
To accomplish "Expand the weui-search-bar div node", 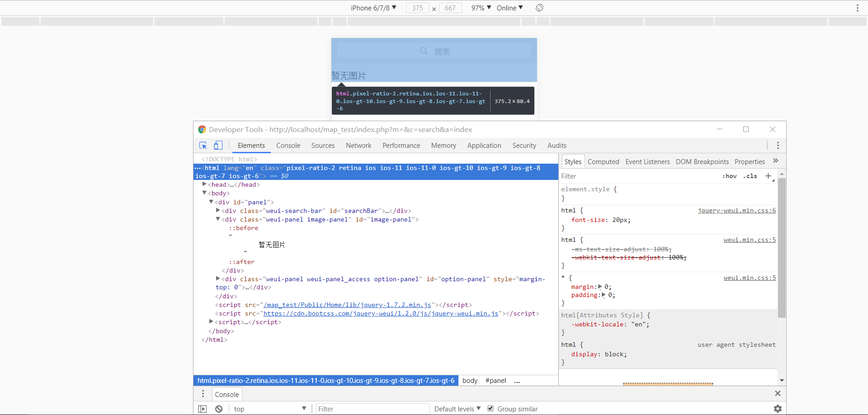I will point(218,210).
